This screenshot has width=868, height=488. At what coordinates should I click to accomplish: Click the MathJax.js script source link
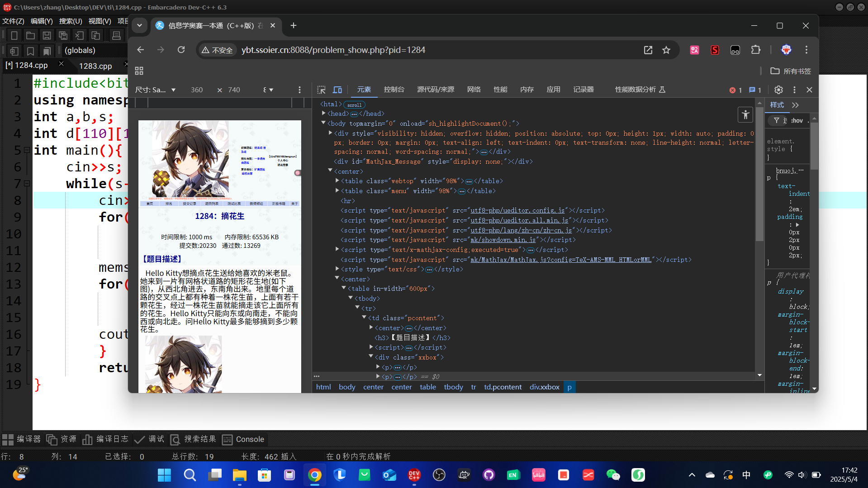(x=561, y=260)
